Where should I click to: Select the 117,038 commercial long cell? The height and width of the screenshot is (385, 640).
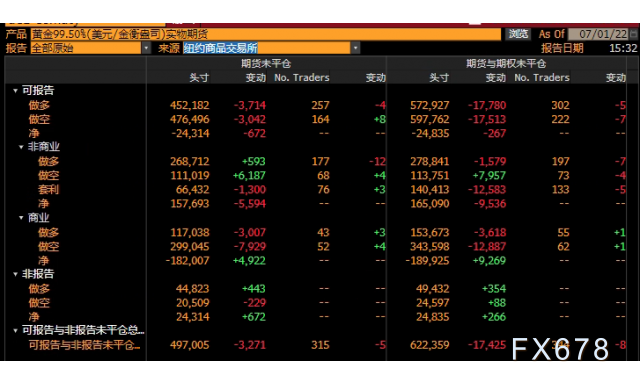click(x=190, y=233)
